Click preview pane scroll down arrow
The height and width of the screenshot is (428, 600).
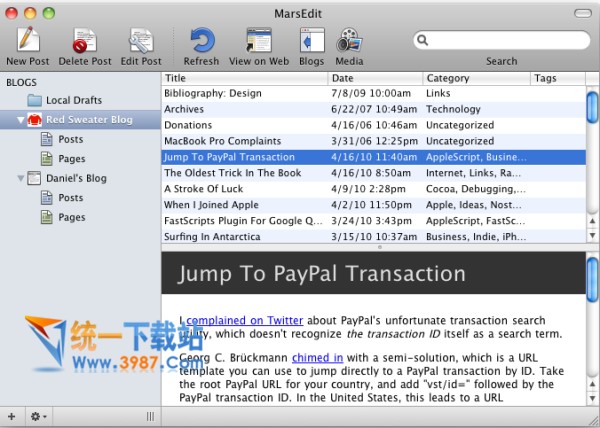pos(592,399)
